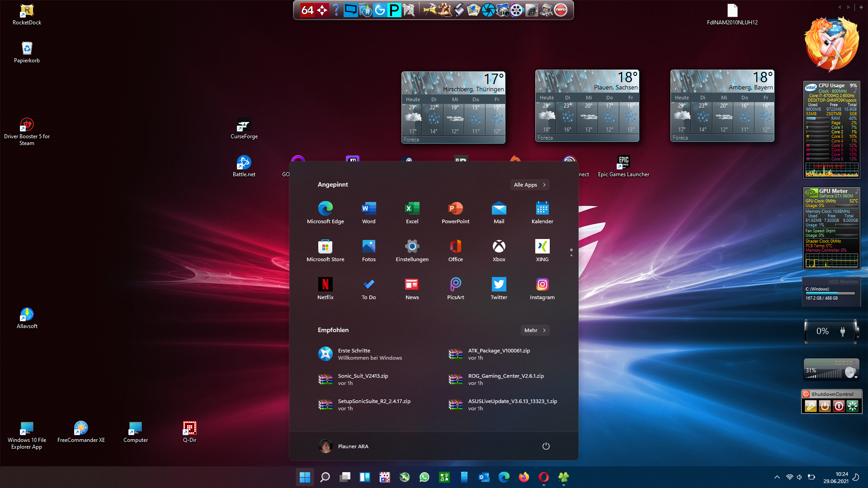Click the green clover taskbar icon
Viewport: 868px width, 488px height.
pos(563,477)
